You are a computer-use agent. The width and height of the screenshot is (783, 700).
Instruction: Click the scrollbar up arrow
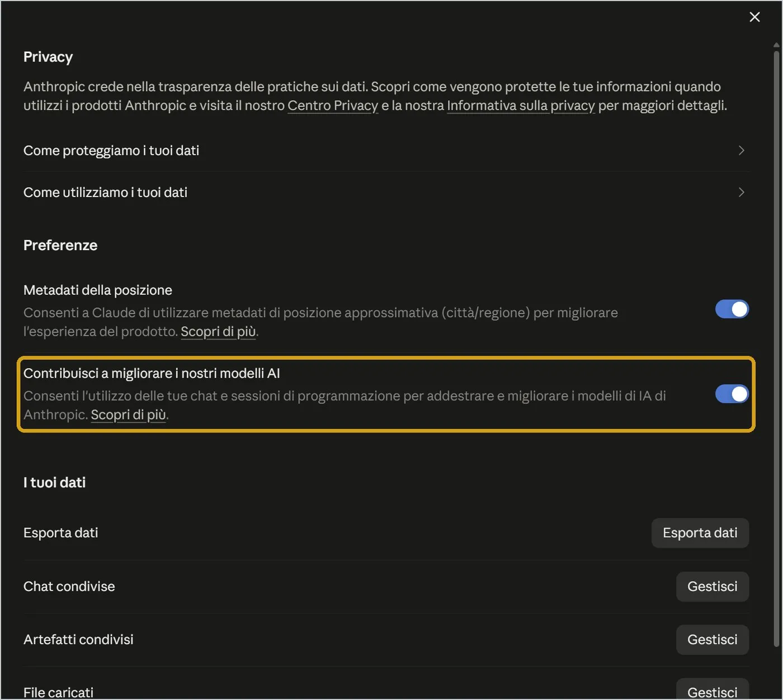pos(776,45)
